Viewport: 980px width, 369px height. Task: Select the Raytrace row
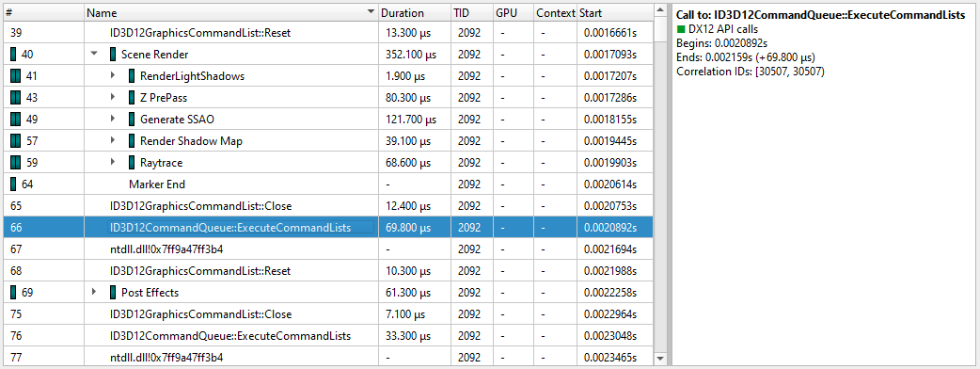point(328,163)
